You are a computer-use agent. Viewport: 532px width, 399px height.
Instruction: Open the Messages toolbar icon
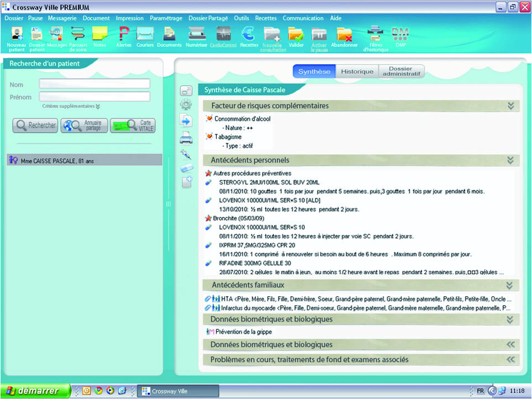(x=56, y=35)
